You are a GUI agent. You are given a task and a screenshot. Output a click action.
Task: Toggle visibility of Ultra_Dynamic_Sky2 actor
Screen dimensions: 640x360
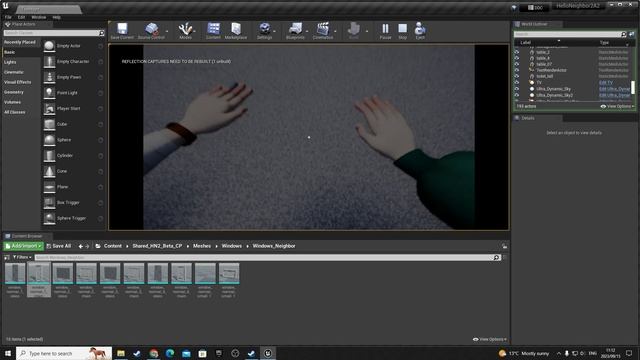517,95
